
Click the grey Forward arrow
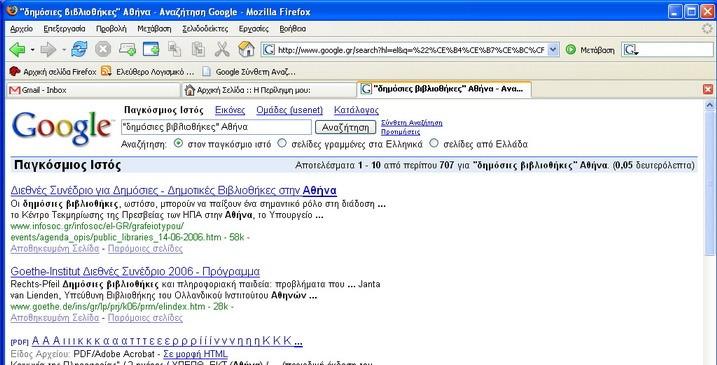48,49
